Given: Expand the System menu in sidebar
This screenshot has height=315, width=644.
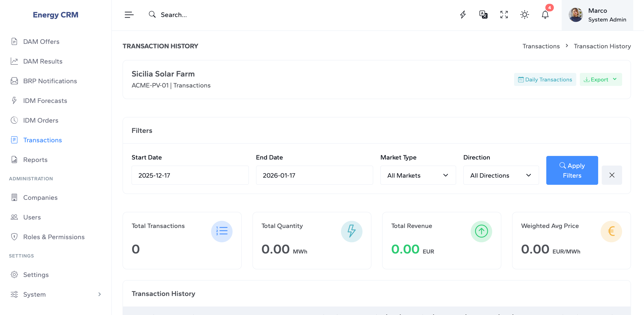Looking at the screenshot, I should (x=55, y=294).
